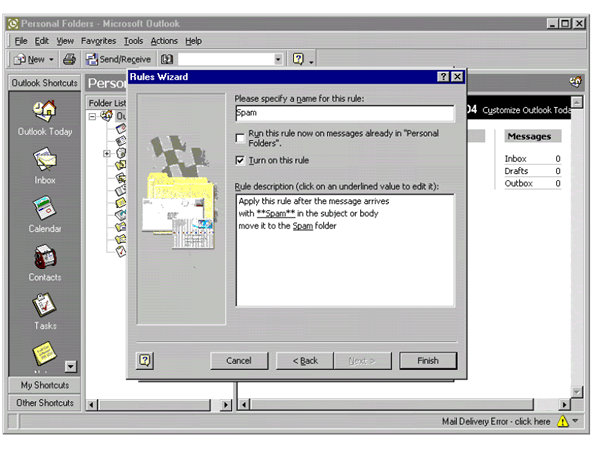This screenshot has height=449, width=600.
Task: Open the Favorites menu
Action: 98,41
